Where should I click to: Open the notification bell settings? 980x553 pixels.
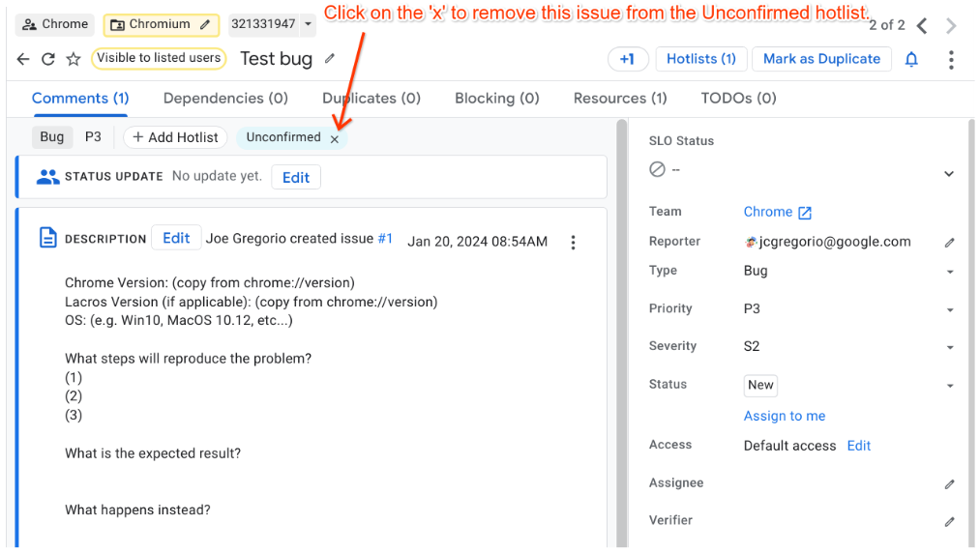pyautogui.click(x=911, y=59)
